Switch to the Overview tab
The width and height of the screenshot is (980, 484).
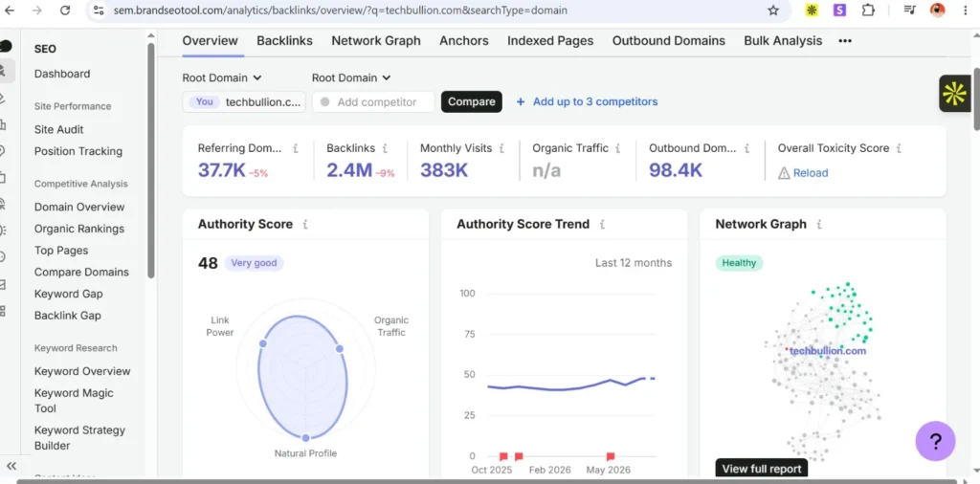pos(210,40)
